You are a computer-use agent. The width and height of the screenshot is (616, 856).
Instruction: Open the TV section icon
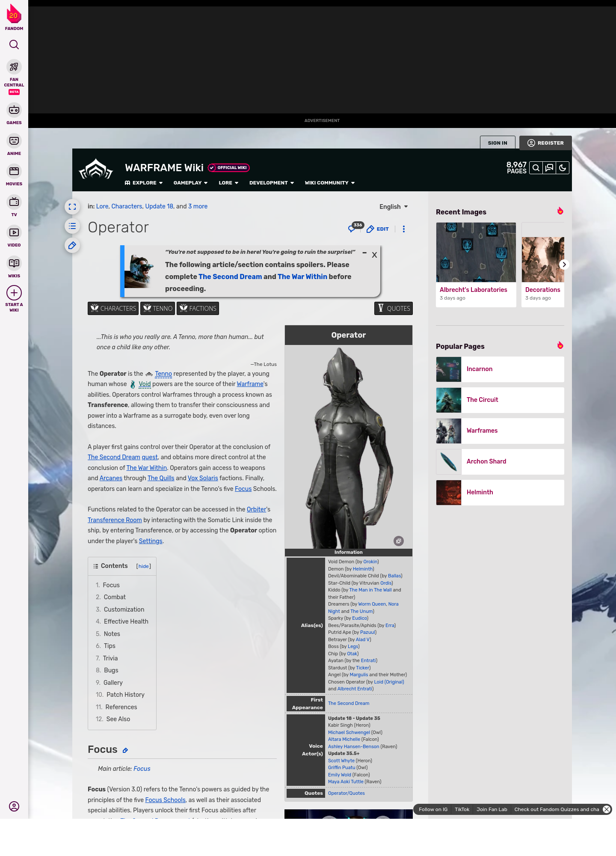click(x=14, y=202)
